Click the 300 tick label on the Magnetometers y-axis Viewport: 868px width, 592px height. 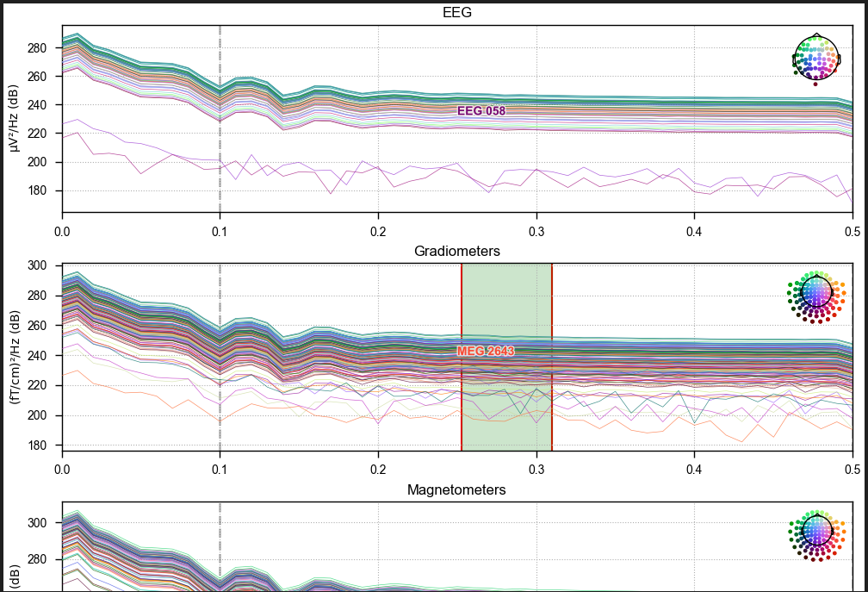[x=36, y=523]
